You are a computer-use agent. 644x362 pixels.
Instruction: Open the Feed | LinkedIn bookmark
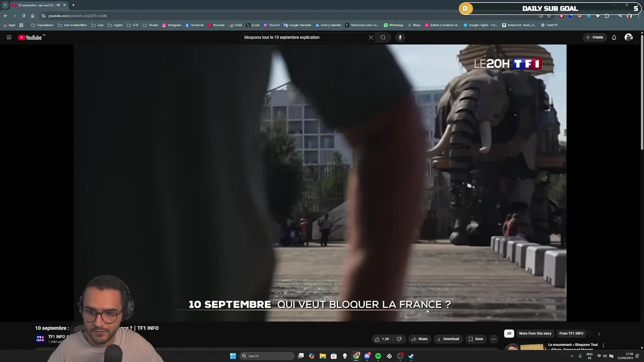[x=328, y=25]
